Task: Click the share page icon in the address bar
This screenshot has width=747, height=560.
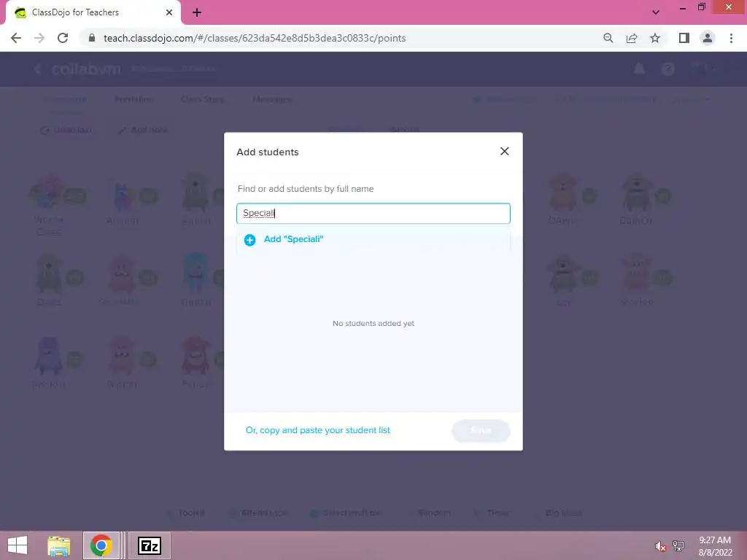Action: (x=632, y=38)
